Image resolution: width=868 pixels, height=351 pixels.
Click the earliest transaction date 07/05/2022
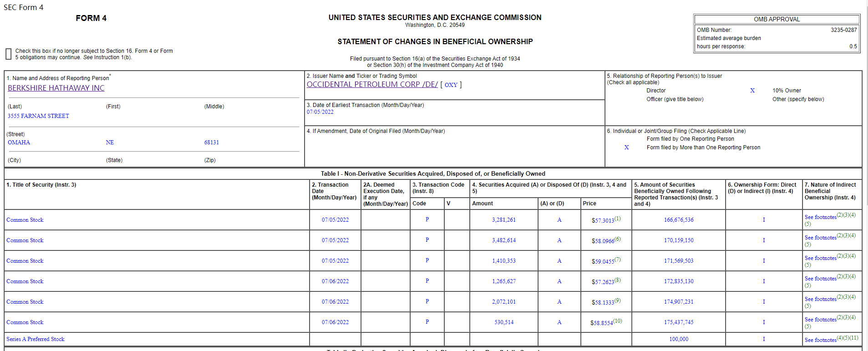point(320,112)
